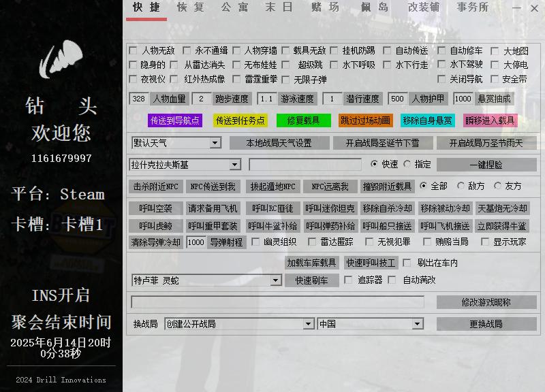This screenshot has height=392, width=545.
Task: Go to the 公寓 tab
Action: point(235,7)
